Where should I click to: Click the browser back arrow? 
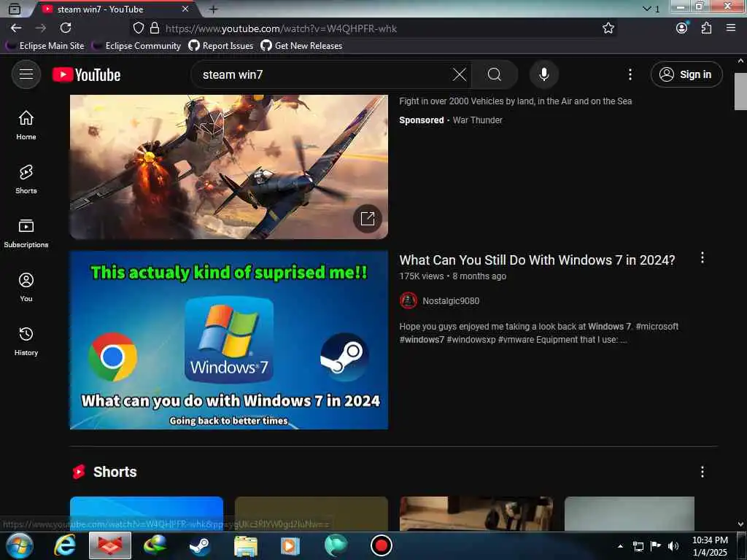coord(16,28)
